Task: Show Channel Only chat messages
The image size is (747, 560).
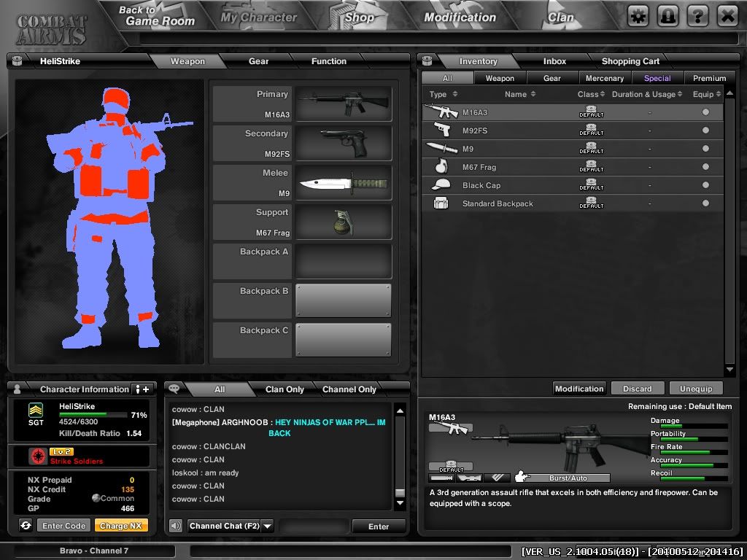Action: 349,389
